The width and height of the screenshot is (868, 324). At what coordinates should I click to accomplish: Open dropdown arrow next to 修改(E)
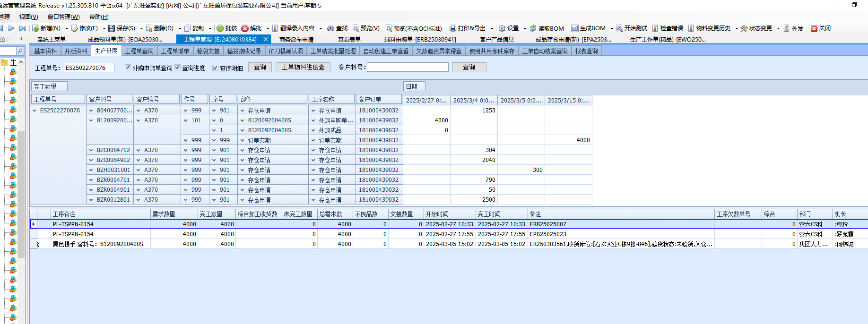(104, 28)
